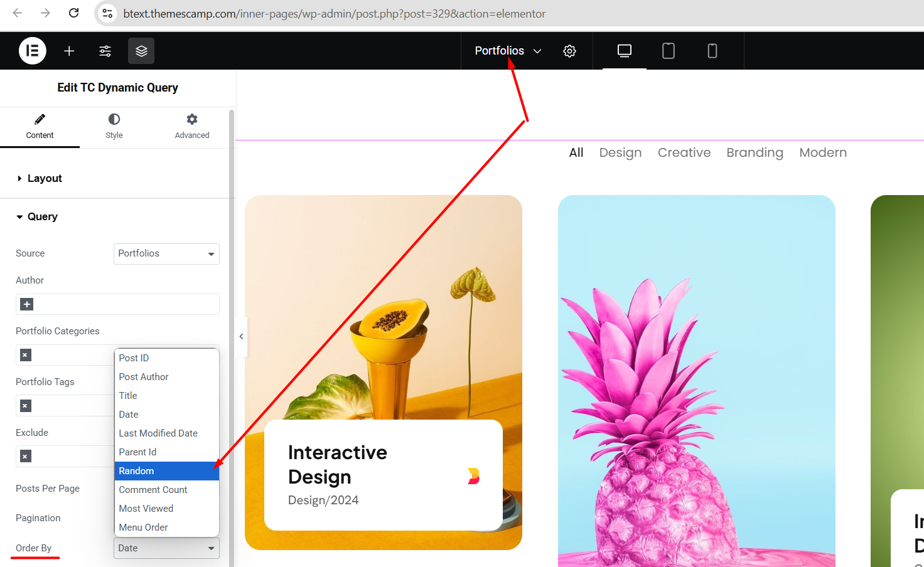This screenshot has width=924, height=567.
Task: Open the Order By Date dropdown
Action: [166, 548]
